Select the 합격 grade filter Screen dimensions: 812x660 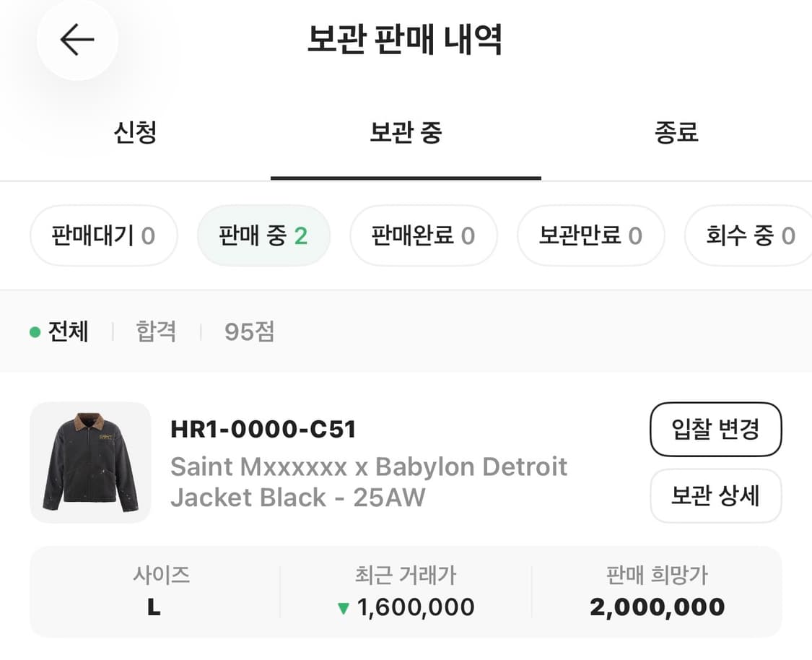click(x=154, y=331)
